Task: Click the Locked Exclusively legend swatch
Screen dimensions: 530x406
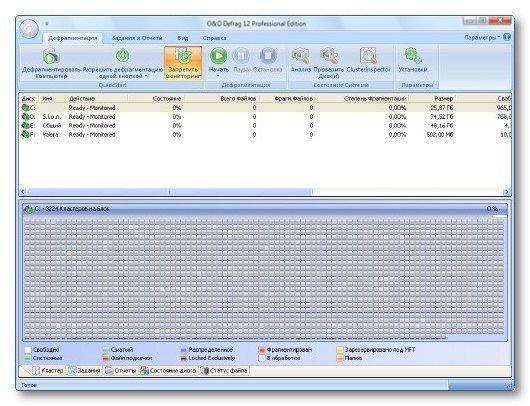Action: [184, 358]
